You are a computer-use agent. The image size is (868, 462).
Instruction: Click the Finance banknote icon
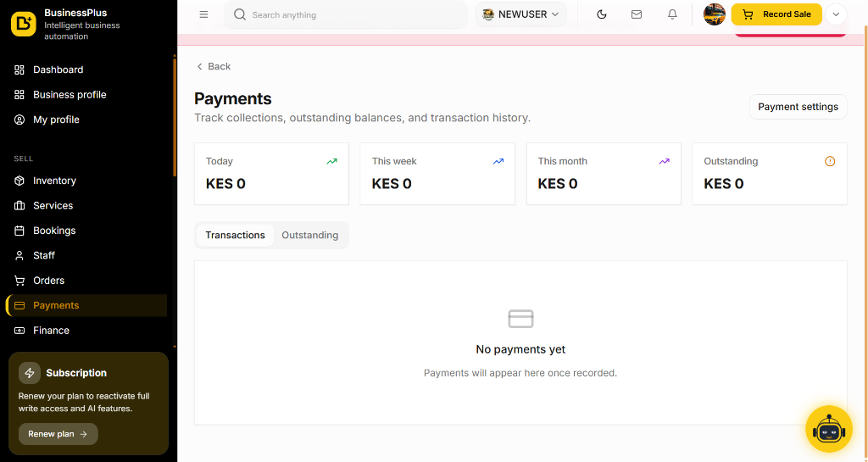pyautogui.click(x=19, y=331)
